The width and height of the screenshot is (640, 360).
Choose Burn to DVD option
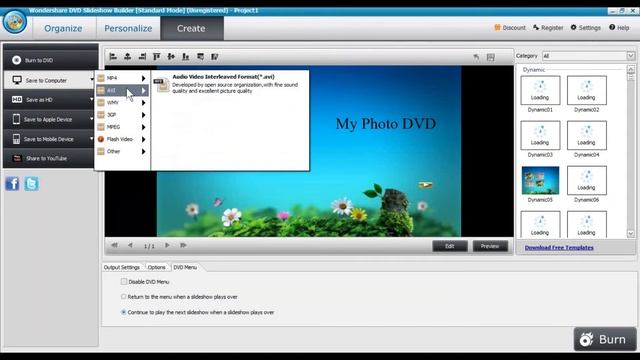(x=50, y=60)
